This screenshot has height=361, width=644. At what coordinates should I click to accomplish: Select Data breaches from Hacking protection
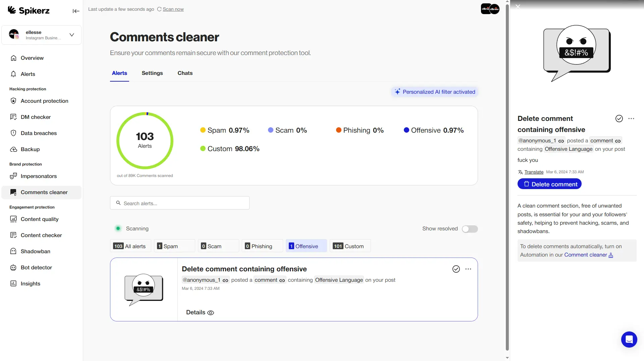(38, 133)
